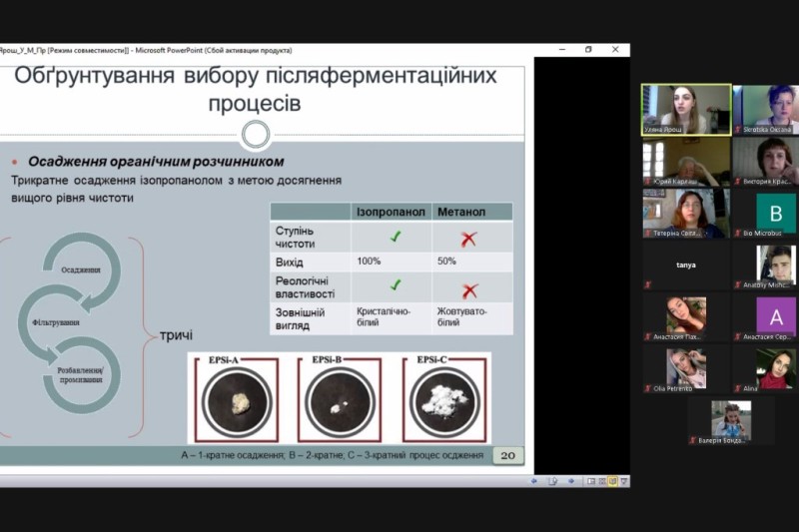Open the slide navigation menu icon
This screenshot has height=532, width=799.
(553, 481)
